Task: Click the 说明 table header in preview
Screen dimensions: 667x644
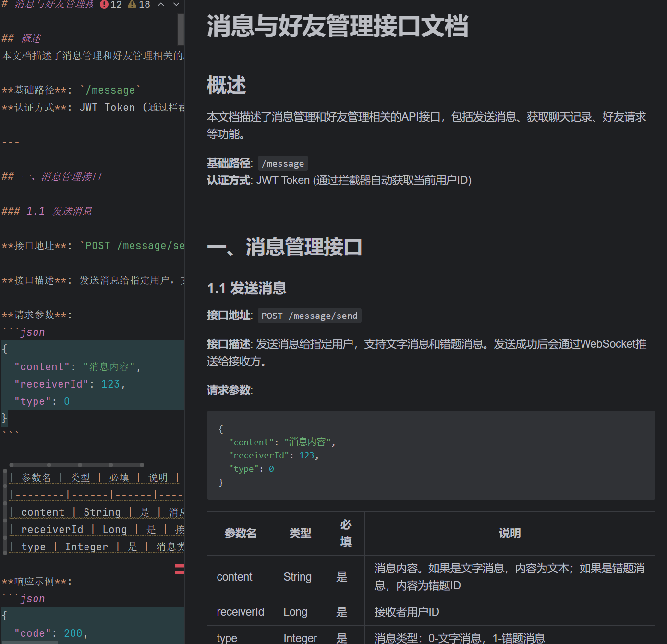Action: 510,533
